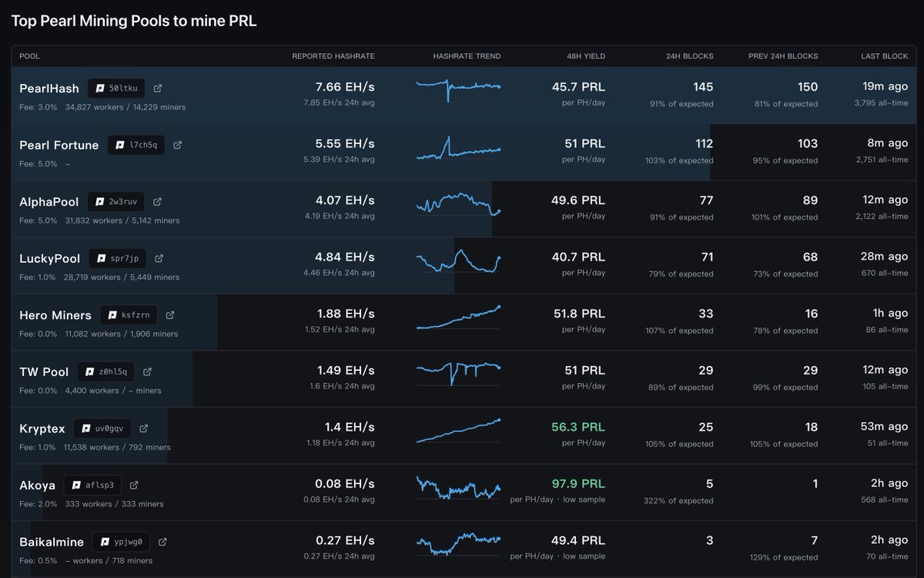
Task: Click the 3,795 all-time text
Action: [881, 103]
